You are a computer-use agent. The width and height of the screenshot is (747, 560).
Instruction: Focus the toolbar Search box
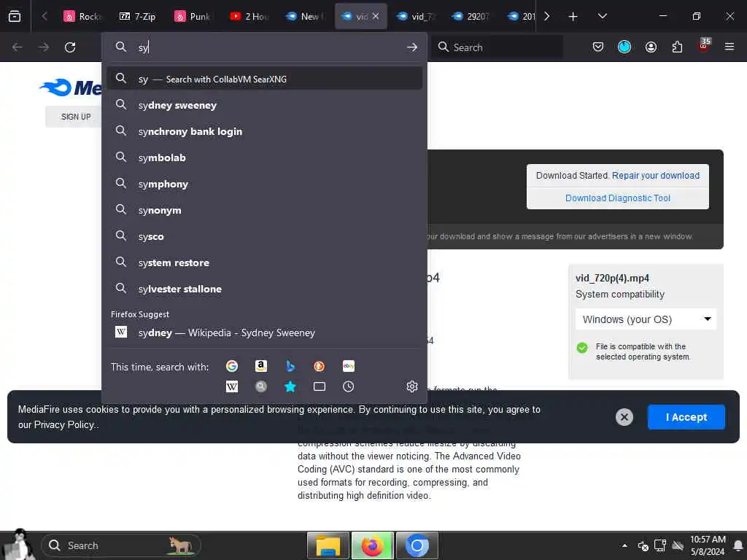coord(498,47)
